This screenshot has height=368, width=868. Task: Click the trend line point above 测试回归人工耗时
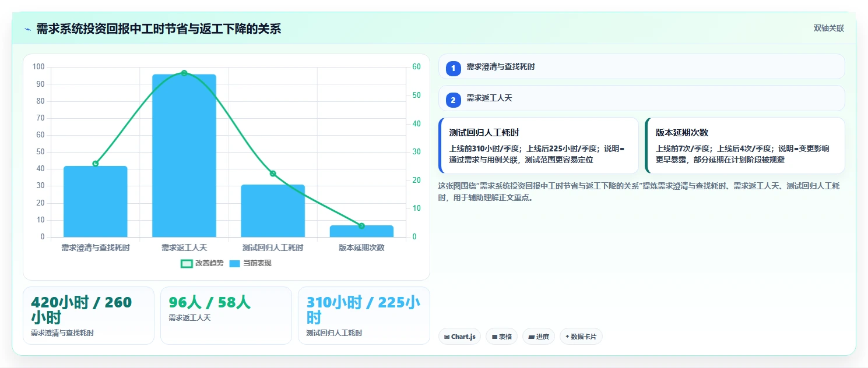click(x=273, y=174)
